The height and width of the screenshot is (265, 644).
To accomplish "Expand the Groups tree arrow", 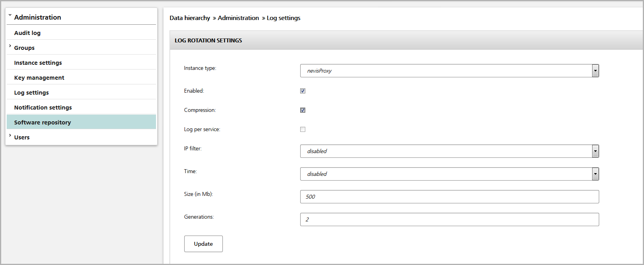I will 10,46.
